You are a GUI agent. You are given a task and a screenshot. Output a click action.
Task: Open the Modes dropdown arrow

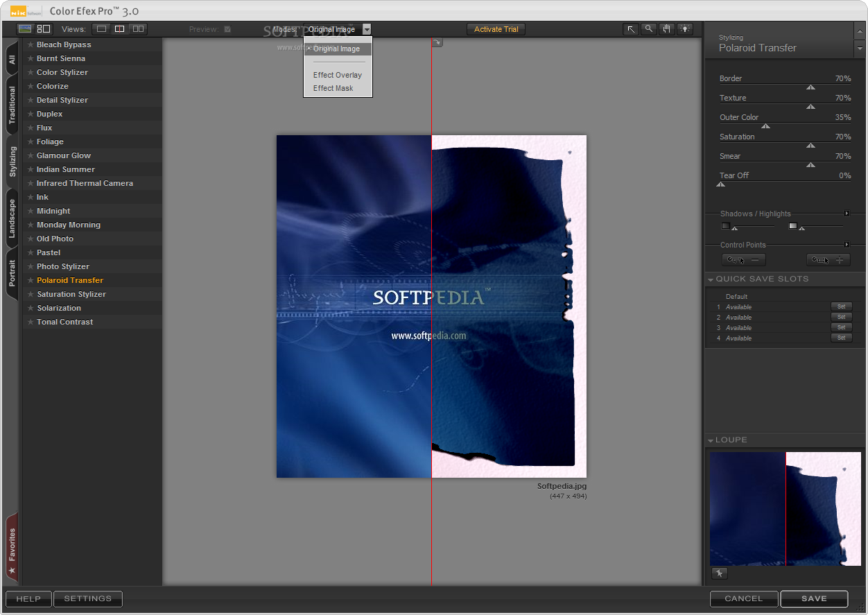(367, 29)
